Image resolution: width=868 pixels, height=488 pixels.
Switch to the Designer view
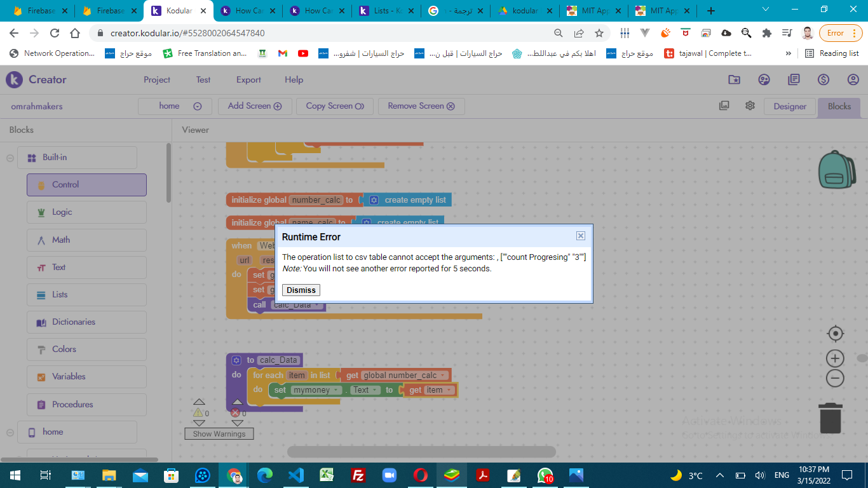(789, 106)
